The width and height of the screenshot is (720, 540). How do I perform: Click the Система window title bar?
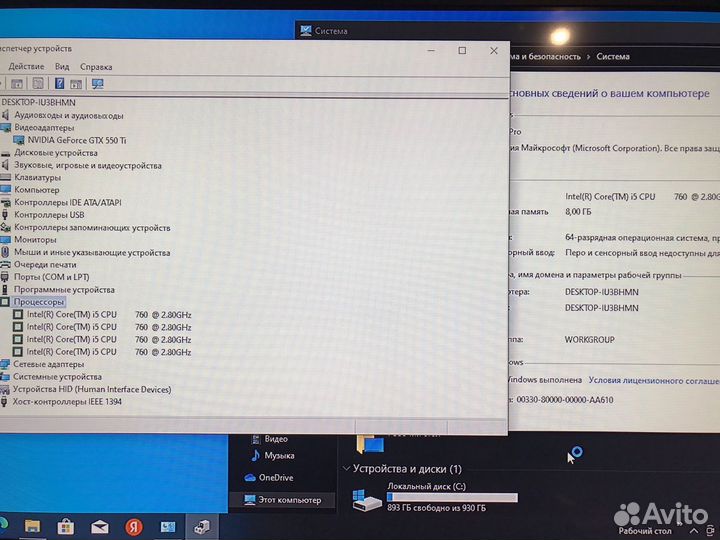pyautogui.click(x=505, y=31)
